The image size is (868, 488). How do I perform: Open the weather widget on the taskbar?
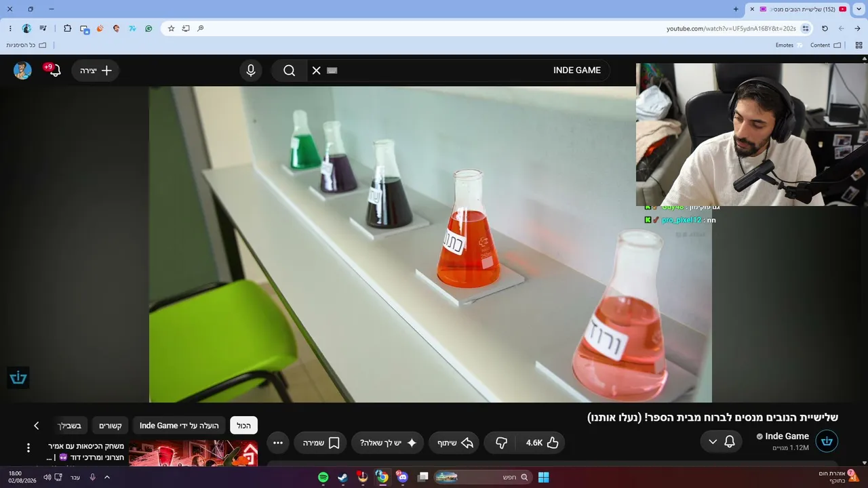pyautogui.click(x=839, y=476)
